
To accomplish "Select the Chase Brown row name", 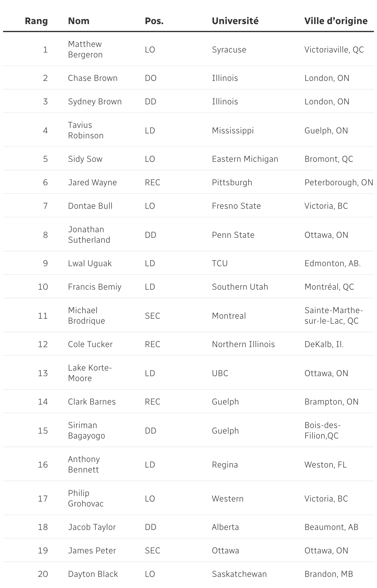I will (x=93, y=78).
